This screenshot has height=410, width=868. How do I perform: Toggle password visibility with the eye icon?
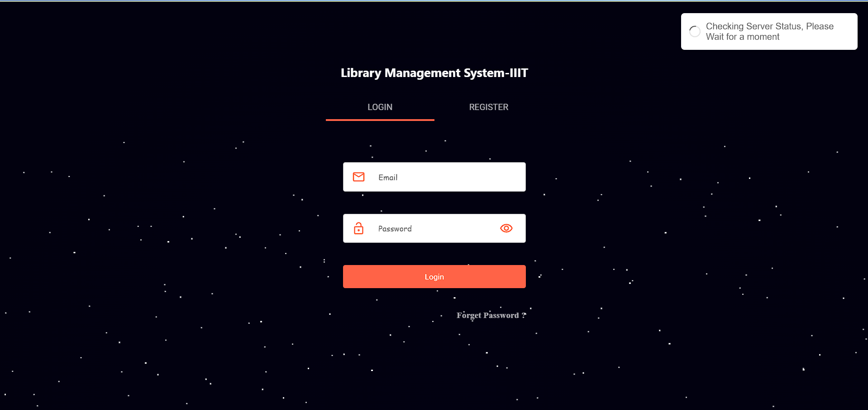(506, 228)
